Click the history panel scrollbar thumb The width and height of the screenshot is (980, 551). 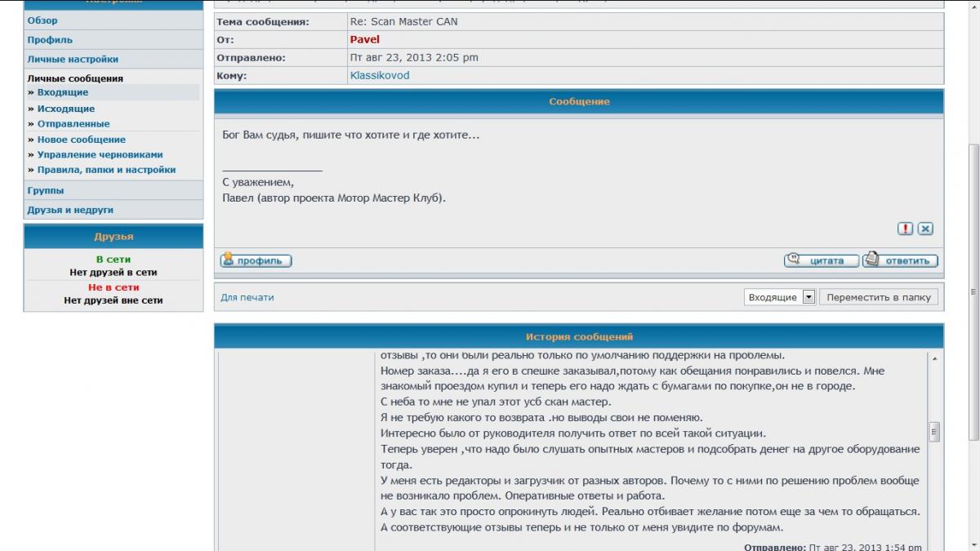click(934, 432)
